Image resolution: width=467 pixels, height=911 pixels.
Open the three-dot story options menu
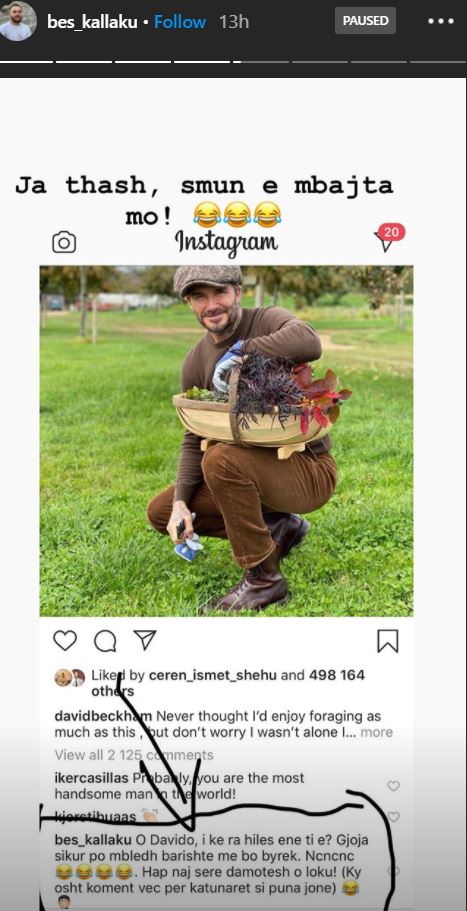click(440, 21)
